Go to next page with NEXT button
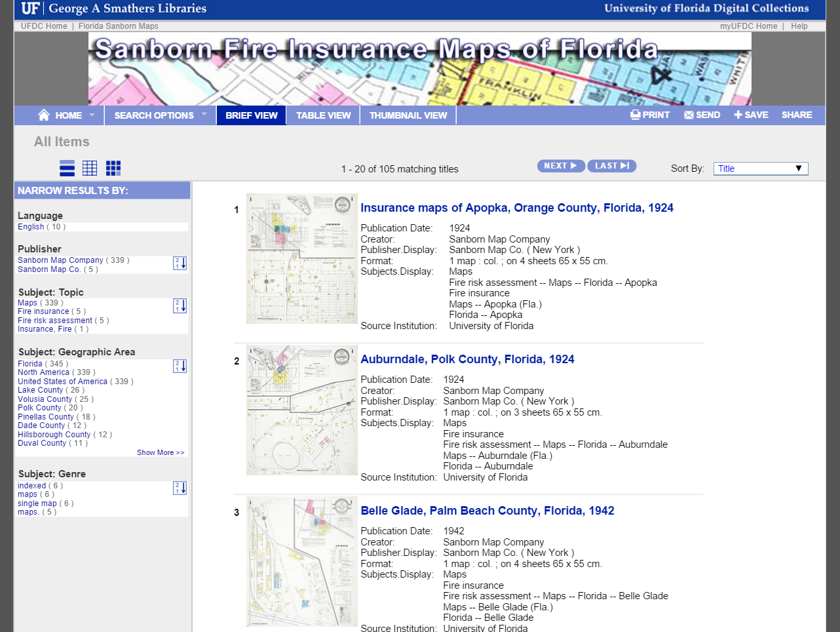 click(561, 165)
